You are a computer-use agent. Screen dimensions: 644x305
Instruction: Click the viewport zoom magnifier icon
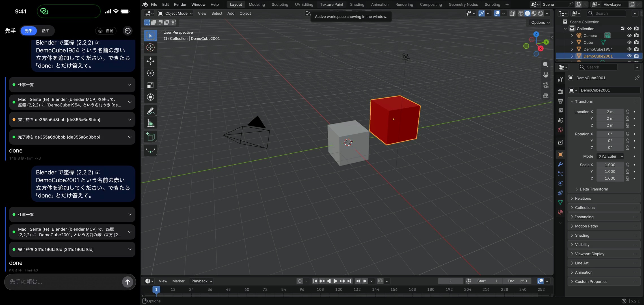coord(545,65)
